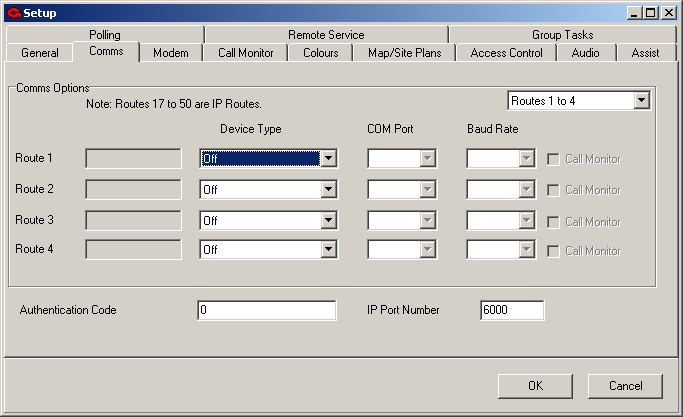This screenshot has height=417, width=683.
Task: Click the Setup window title bar icon
Action: (x=13, y=13)
